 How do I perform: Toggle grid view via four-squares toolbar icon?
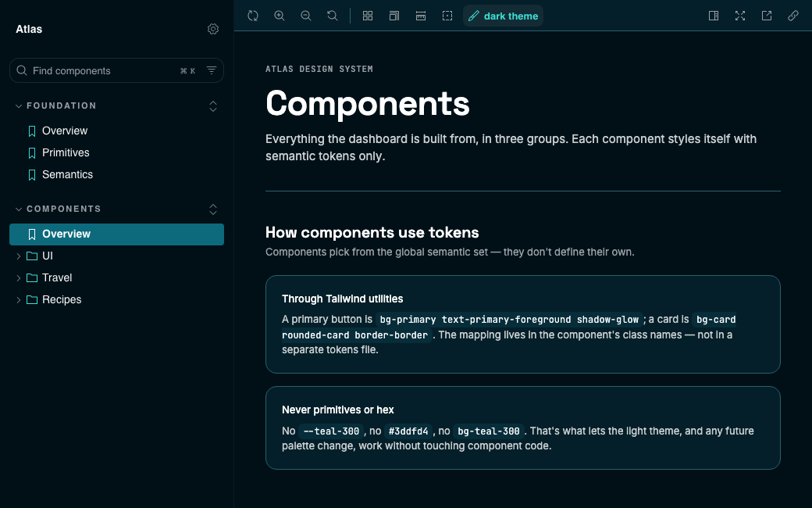click(x=368, y=16)
